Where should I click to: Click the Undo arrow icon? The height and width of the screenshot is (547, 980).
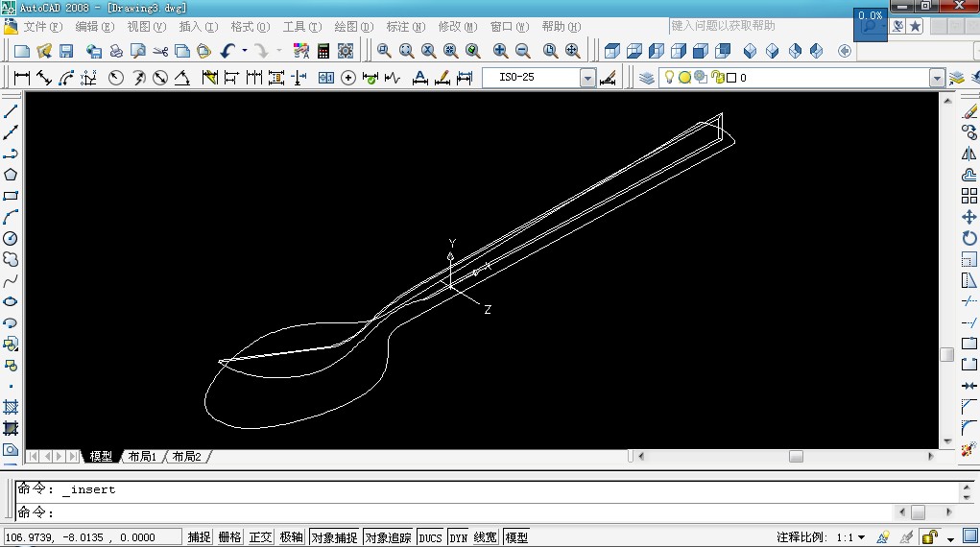(228, 51)
